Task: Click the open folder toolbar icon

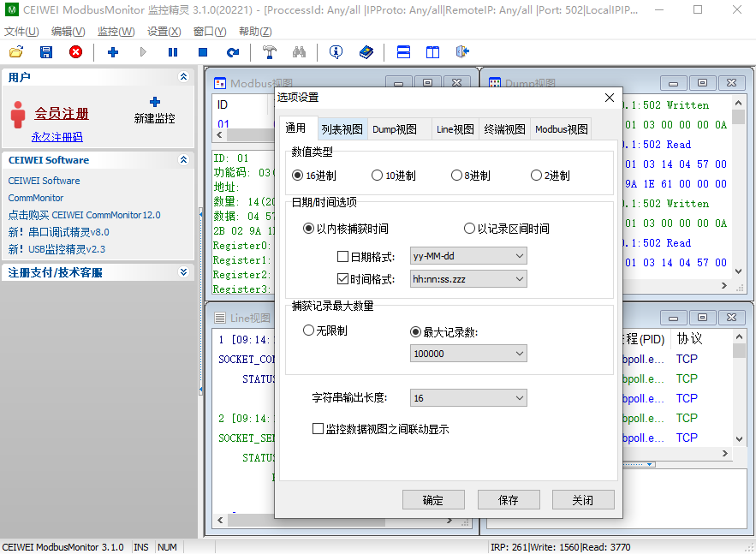Action: (16, 52)
